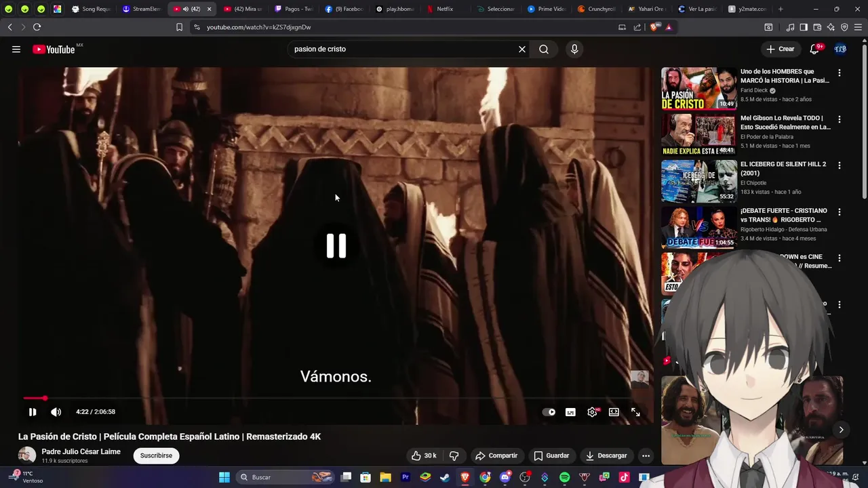Screen dimensions: 868x488
Task: Open options for Mel Gibson video
Action: pyautogui.click(x=839, y=119)
